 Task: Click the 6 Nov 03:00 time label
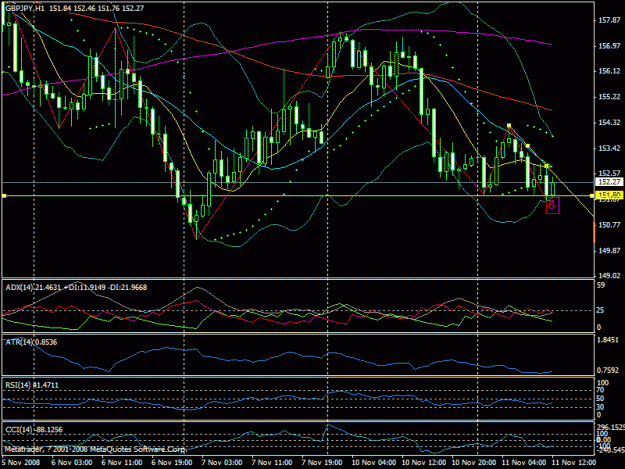72,463
